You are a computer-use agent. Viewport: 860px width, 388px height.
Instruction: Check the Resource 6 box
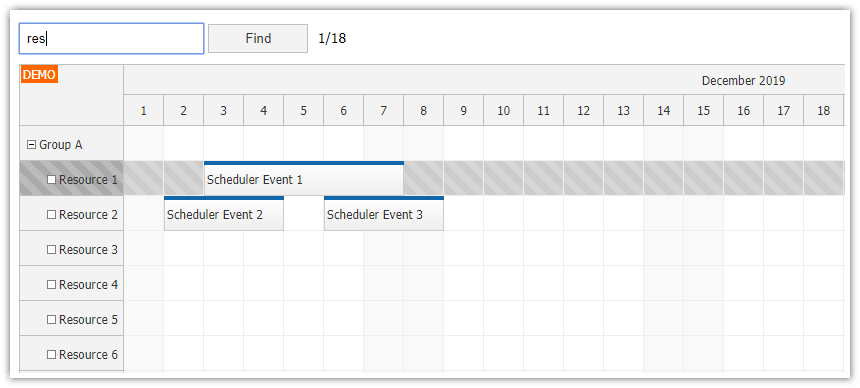pos(52,355)
